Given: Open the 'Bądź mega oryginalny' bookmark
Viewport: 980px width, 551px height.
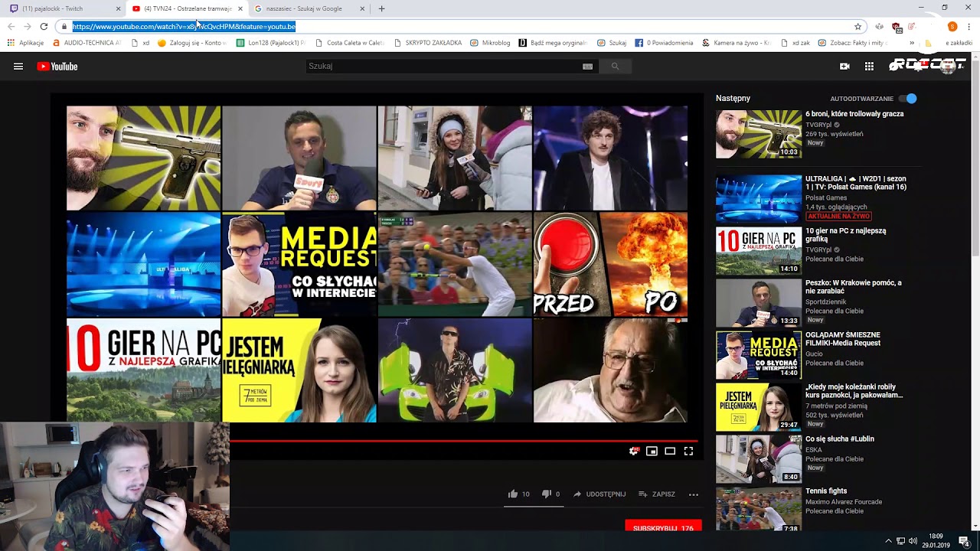Looking at the screenshot, I should point(553,43).
